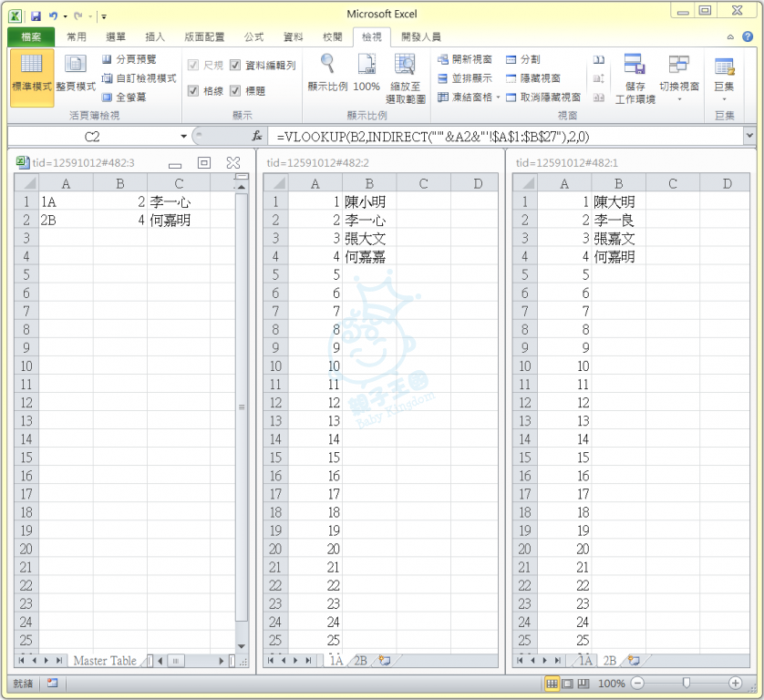
Task: Toggle the 標題 headings checkbox
Action: pyautogui.click(x=235, y=91)
